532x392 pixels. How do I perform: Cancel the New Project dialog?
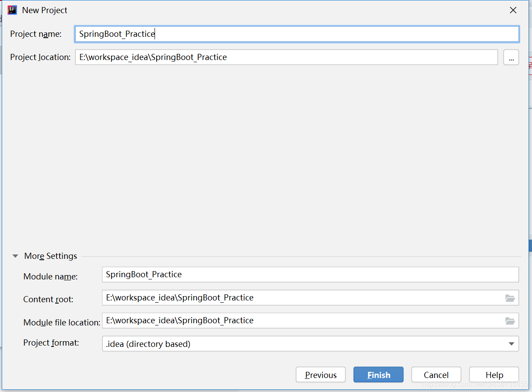tap(436, 375)
